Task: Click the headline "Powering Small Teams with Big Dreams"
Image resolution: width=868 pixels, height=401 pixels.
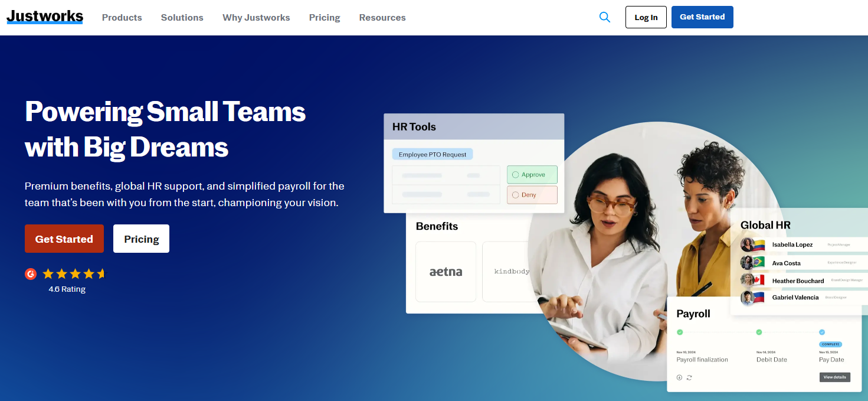Action: 165,129
